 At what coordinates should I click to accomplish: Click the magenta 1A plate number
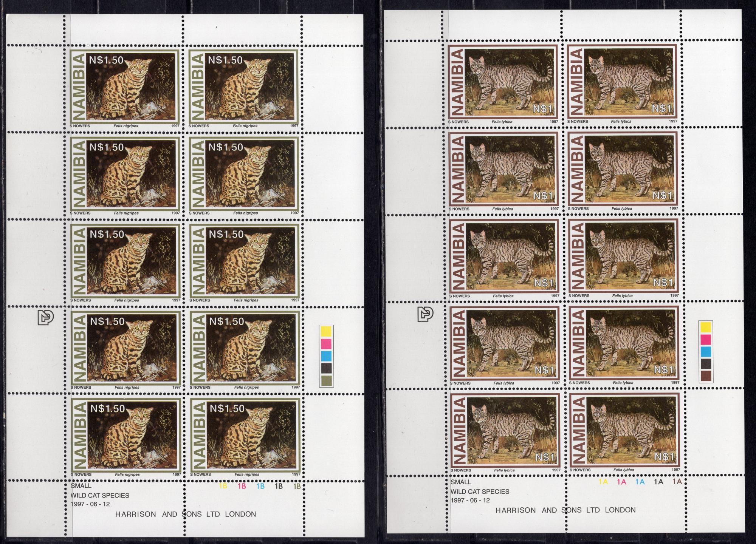[621, 482]
